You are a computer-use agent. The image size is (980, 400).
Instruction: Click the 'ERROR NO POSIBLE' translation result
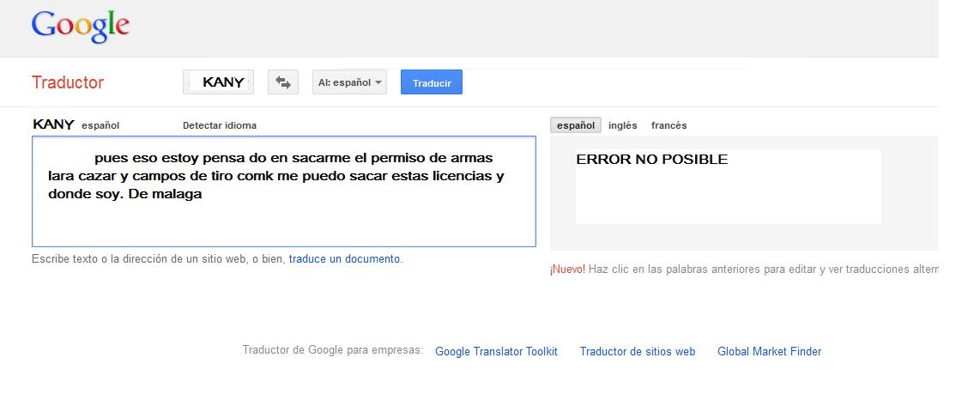pyautogui.click(x=651, y=160)
